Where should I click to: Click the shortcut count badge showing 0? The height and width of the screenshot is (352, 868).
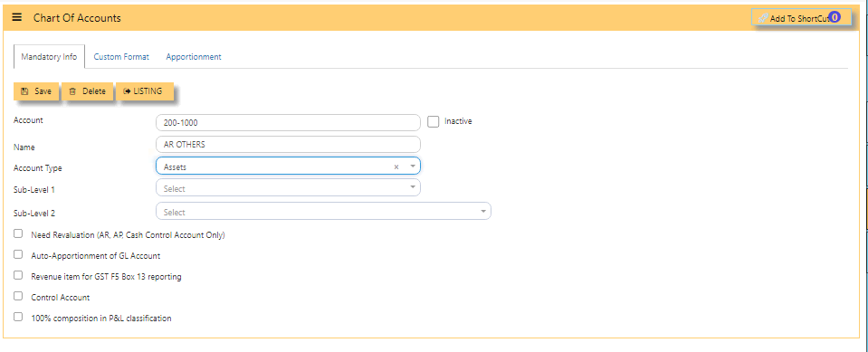(x=835, y=17)
